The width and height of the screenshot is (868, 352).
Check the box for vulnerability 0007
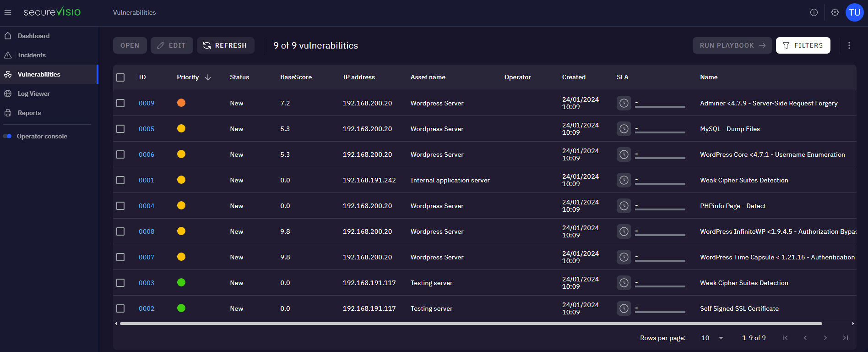[x=120, y=257]
